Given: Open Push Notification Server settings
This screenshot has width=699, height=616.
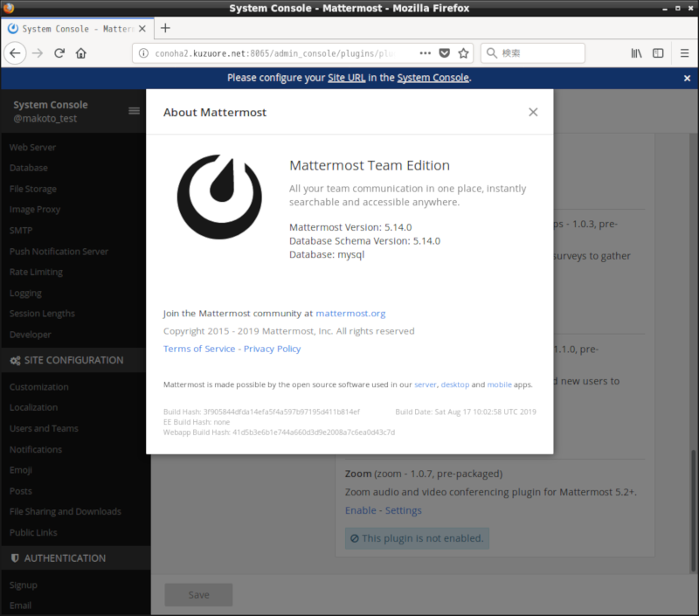Looking at the screenshot, I should [x=59, y=252].
